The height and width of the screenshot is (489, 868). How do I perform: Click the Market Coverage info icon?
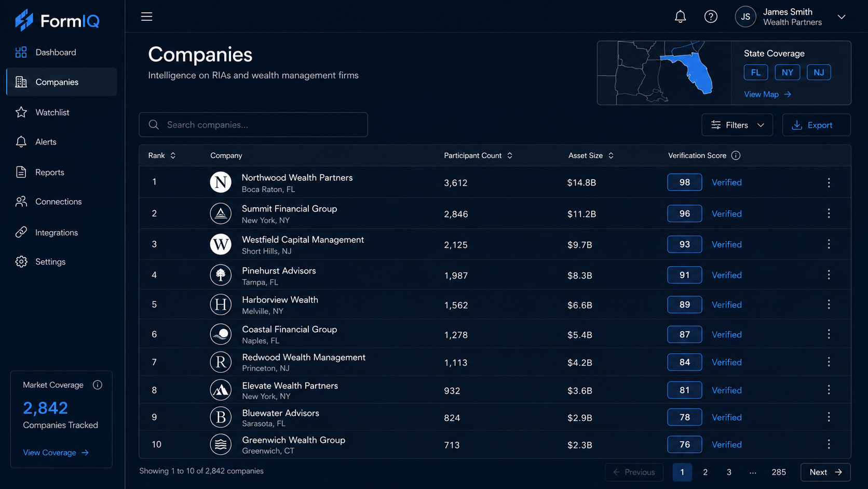(x=98, y=385)
